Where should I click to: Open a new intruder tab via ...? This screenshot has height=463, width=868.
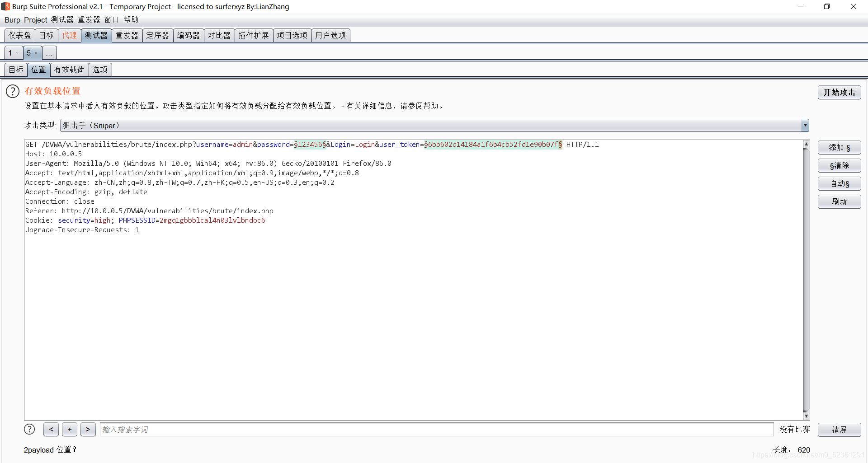coord(49,53)
